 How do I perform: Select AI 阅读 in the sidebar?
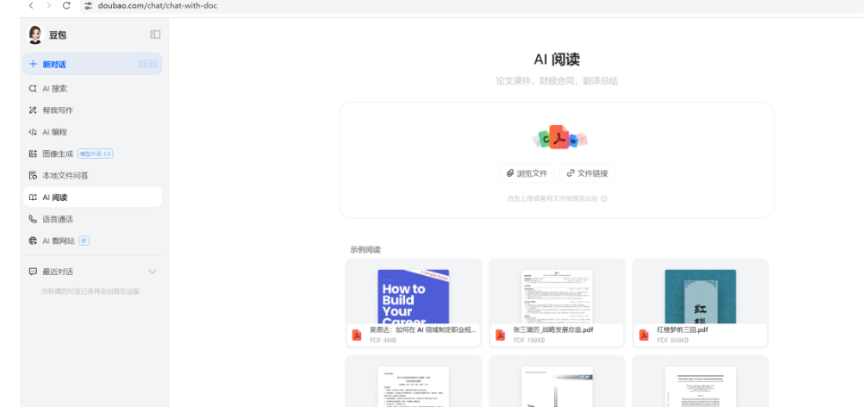coord(92,197)
